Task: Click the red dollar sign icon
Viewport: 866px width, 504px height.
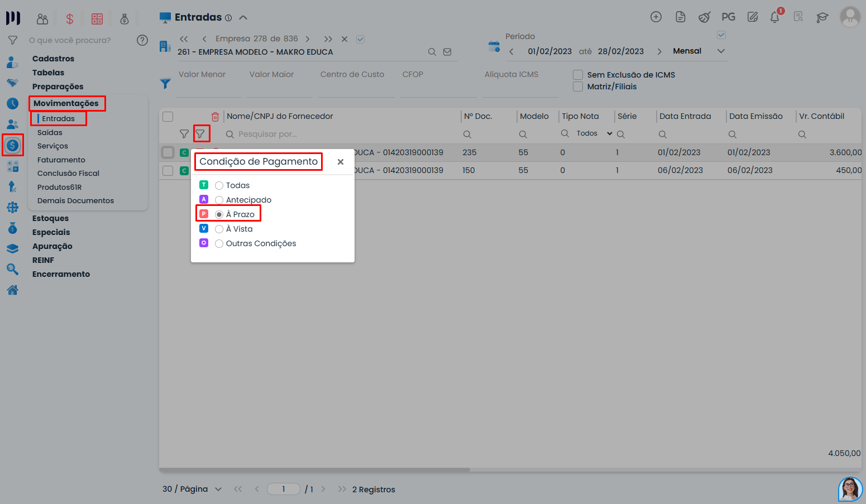Action: click(x=70, y=19)
